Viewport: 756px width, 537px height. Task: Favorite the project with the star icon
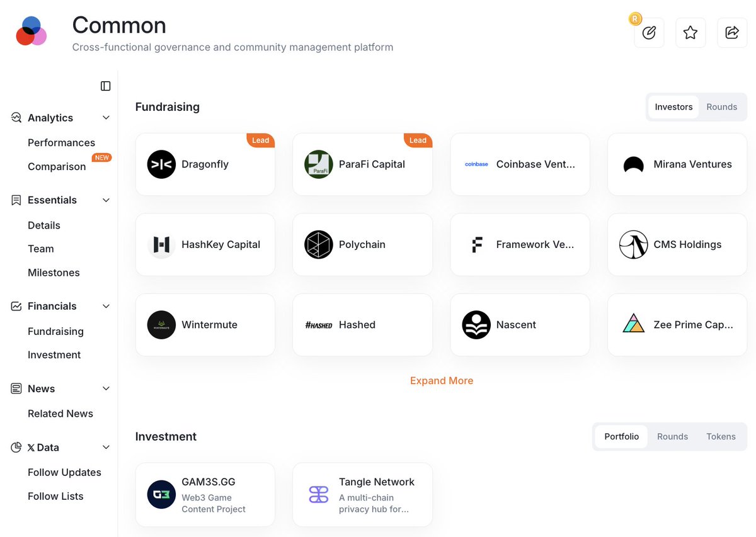690,33
